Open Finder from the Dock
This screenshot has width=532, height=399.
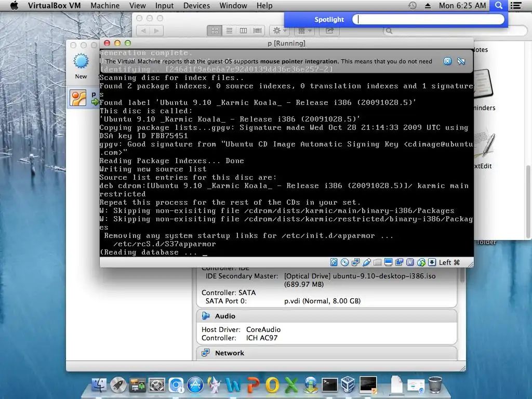[x=99, y=385]
